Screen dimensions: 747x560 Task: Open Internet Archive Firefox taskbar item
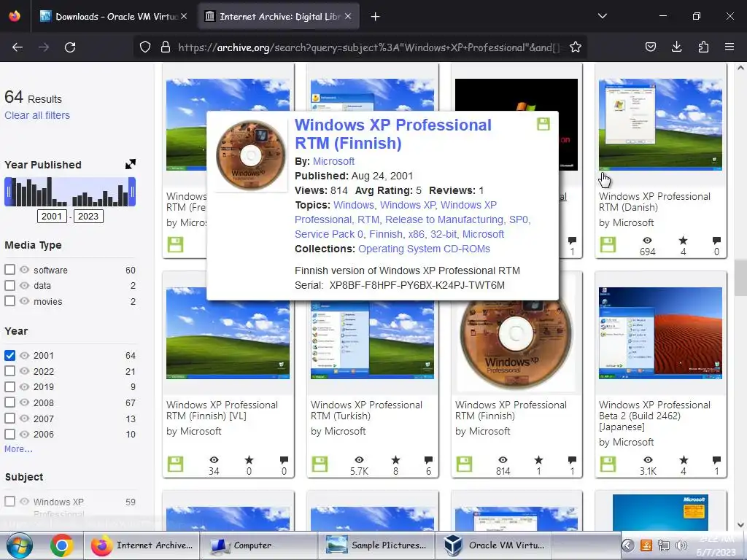click(142, 545)
